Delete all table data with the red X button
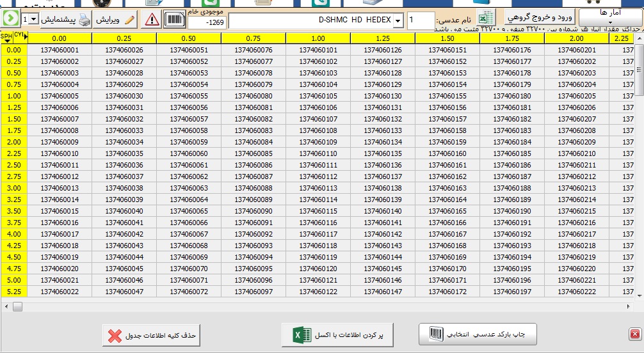 pos(152,335)
